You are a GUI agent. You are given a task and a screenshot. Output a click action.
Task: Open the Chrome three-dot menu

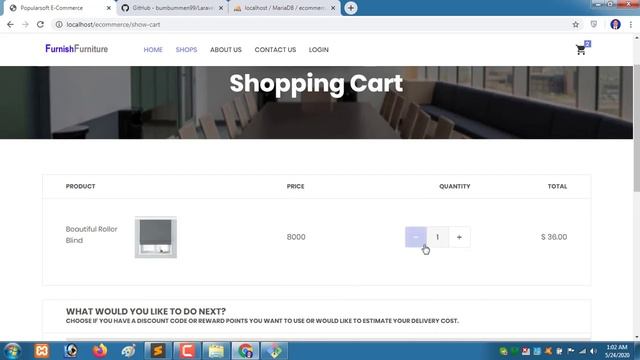tap(631, 24)
